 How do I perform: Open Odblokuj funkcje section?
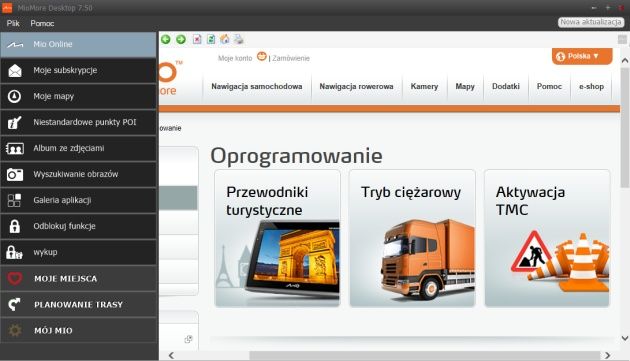coord(78,226)
